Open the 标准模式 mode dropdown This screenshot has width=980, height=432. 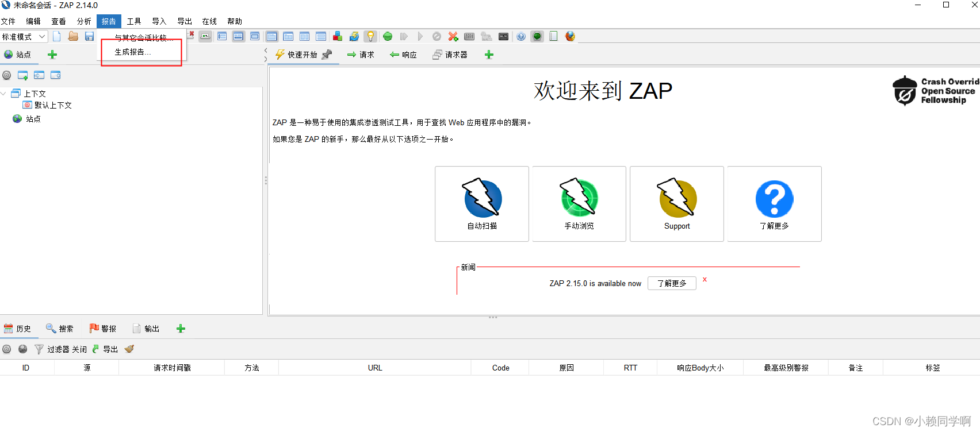(24, 37)
